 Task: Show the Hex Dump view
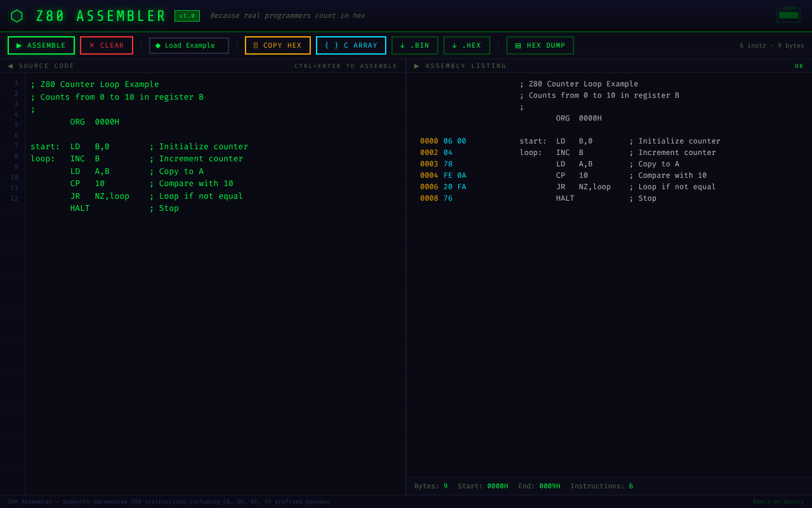[540, 46]
